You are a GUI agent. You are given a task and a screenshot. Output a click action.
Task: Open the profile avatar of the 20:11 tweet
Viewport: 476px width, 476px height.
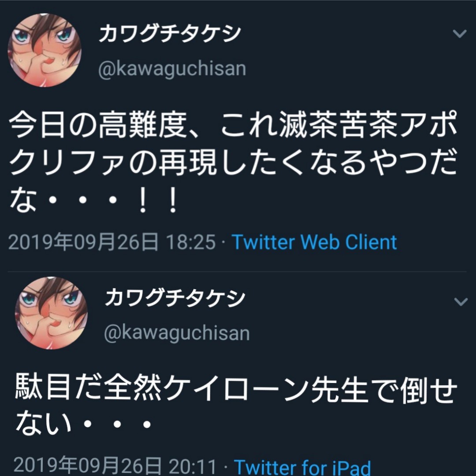pos(51,313)
